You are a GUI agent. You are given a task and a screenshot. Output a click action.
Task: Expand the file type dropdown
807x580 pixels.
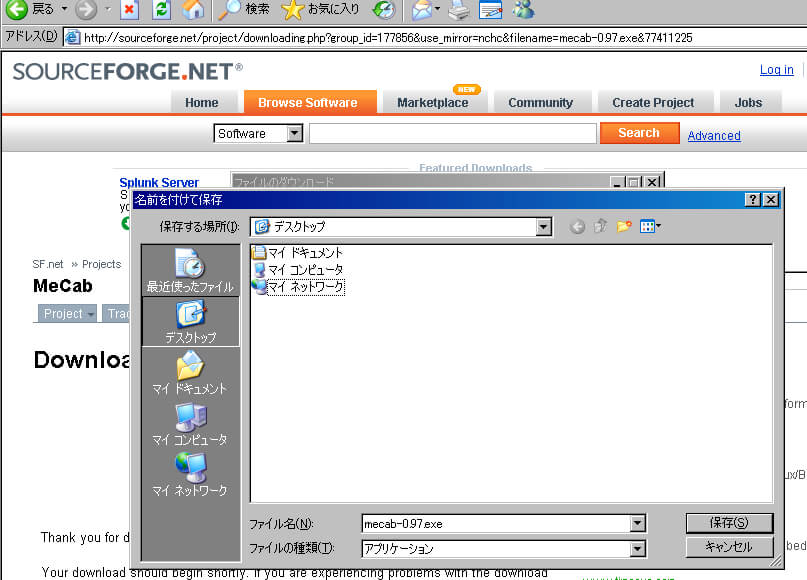click(637, 549)
